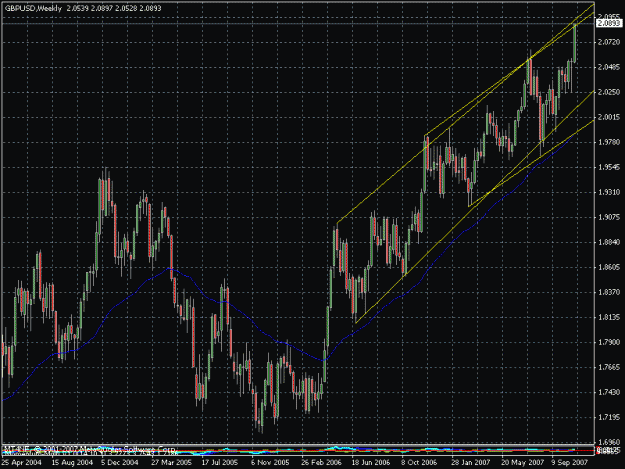
Task: Click the 25 Apr 2004 date label
Action: tap(21, 463)
